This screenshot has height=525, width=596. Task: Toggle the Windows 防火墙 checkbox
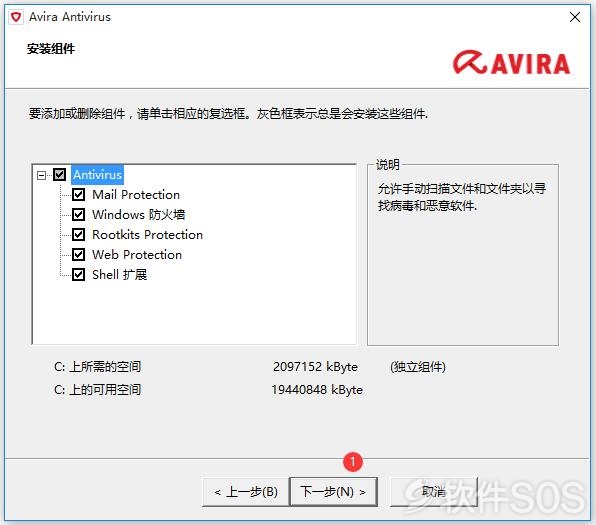point(79,214)
